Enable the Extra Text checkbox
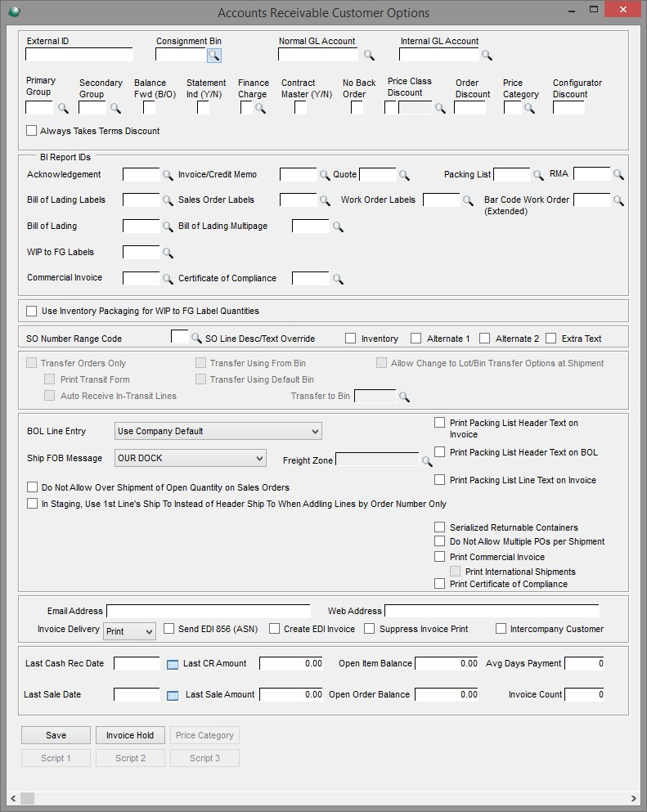This screenshot has width=647, height=812. (x=551, y=339)
